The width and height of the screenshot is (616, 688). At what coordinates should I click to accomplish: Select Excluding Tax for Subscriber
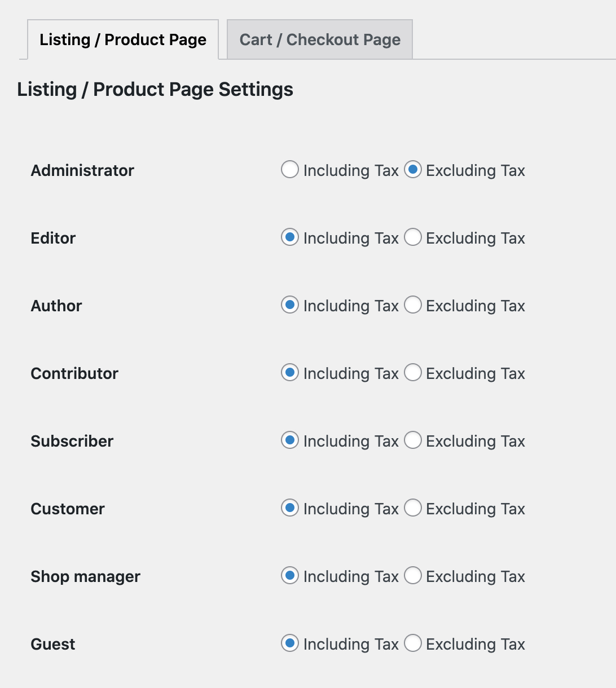point(413,440)
